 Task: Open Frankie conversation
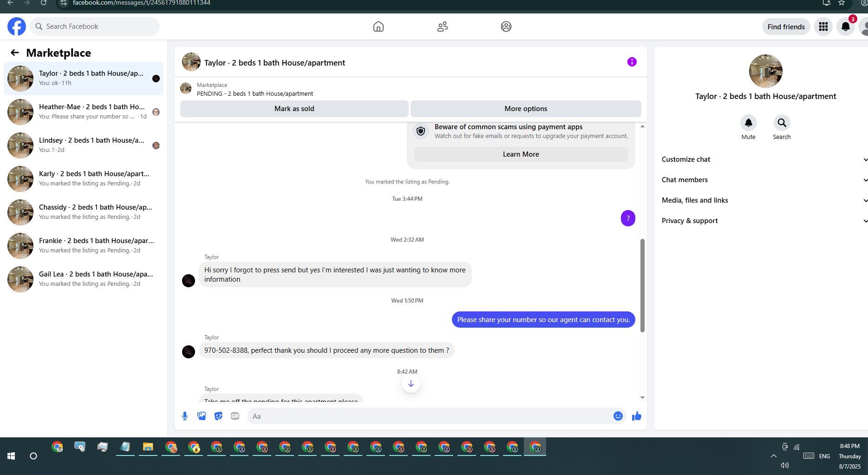[x=84, y=246]
